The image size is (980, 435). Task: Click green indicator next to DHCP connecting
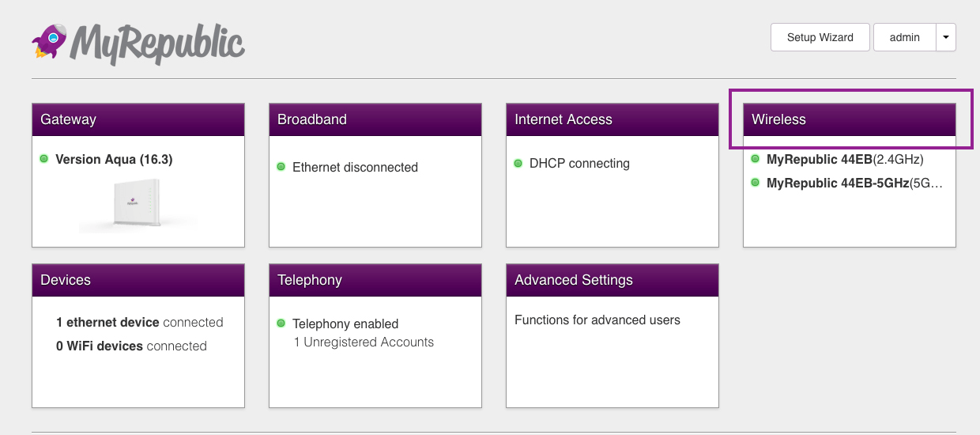518,164
